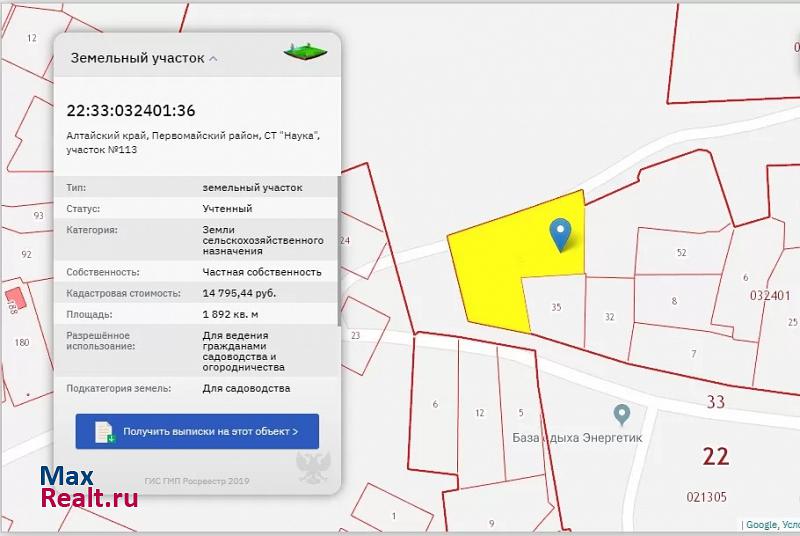
Task: Click the info panel's vertical scrollbar
Action: 338,280
